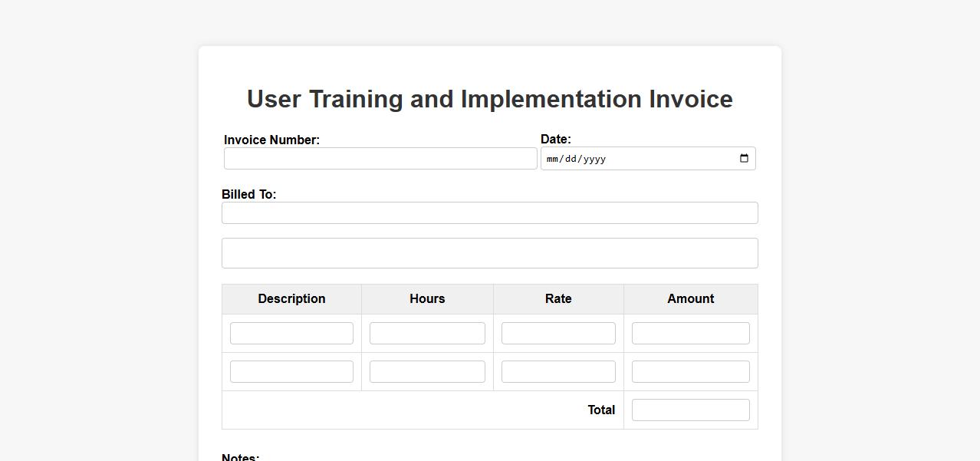The width and height of the screenshot is (980, 461).
Task: Click the taller second box under Billed To
Action: tap(489, 253)
